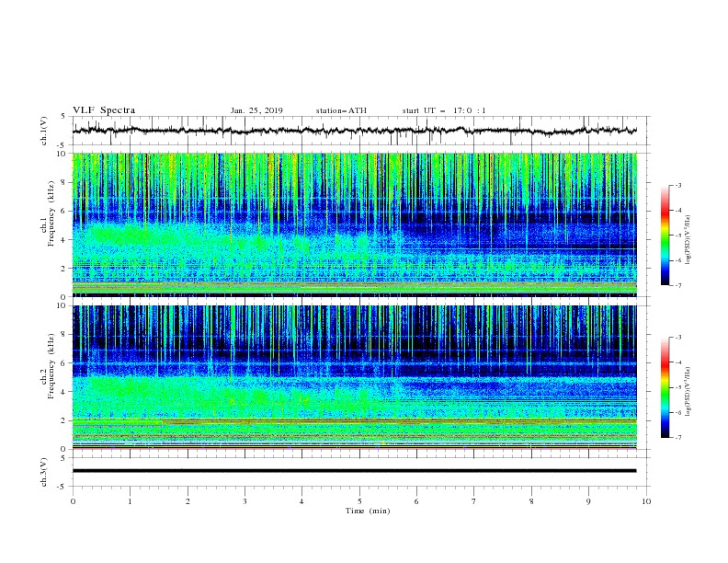Screen dimensions: 728x563
Task: Select the date text "Jan. 25, 2019"
Action: [x=256, y=110]
